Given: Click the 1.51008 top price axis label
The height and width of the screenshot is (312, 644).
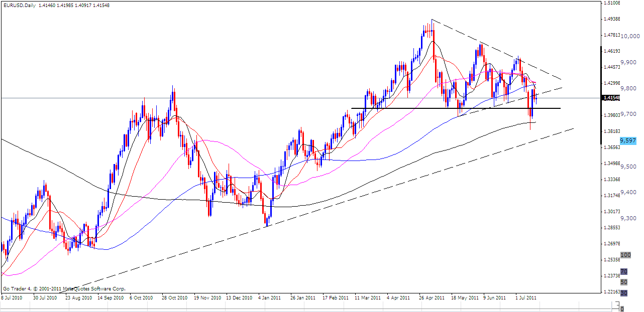Looking at the screenshot, I should [x=612, y=3].
